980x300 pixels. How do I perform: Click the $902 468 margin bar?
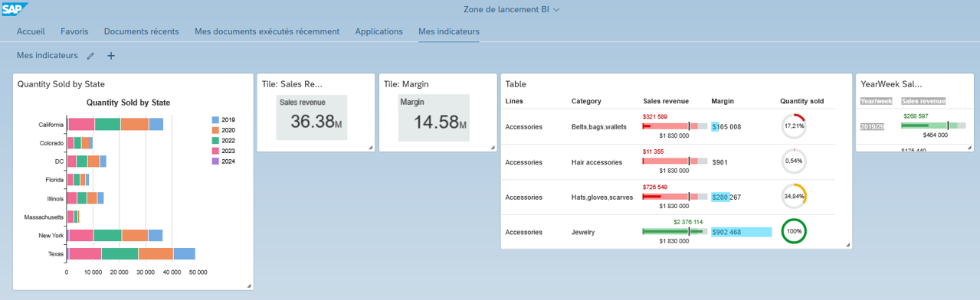(x=741, y=232)
